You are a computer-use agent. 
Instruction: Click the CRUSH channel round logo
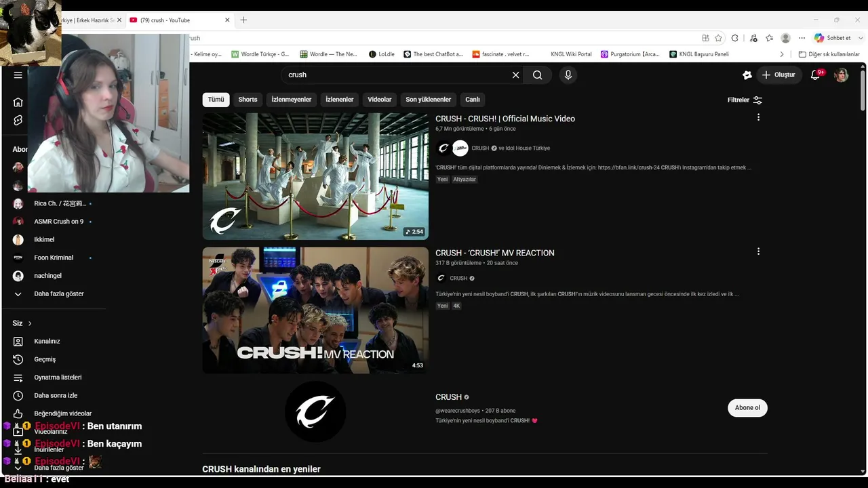[315, 411]
